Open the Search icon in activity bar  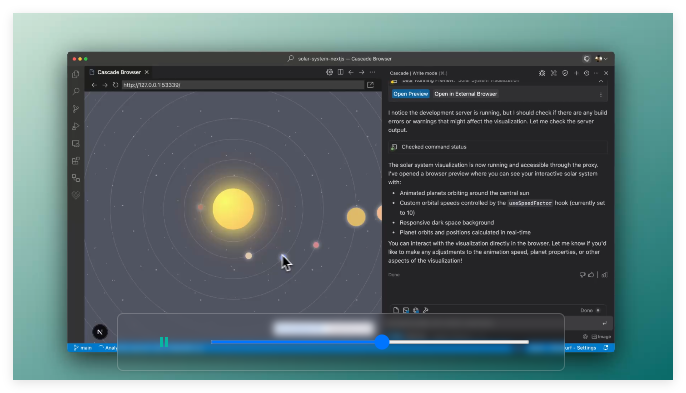76,91
